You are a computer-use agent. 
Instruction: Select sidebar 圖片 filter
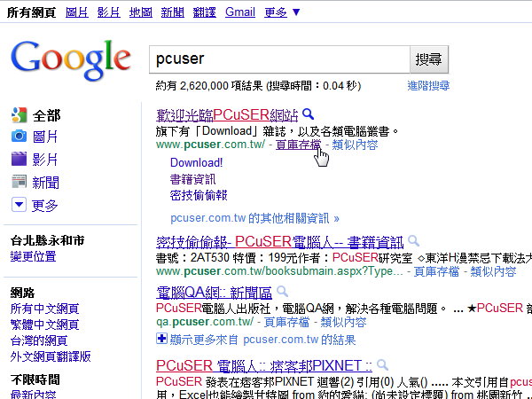pos(45,137)
